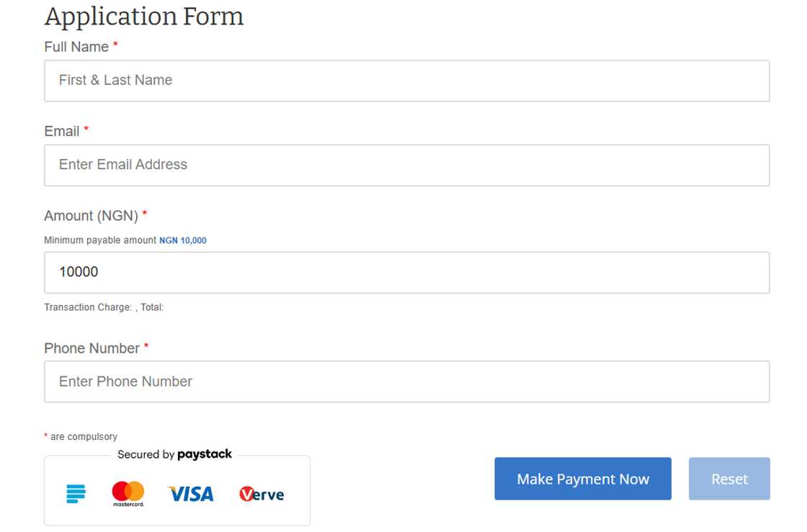Screen dimensions: 807x532
Task: Click the 'Minimum payable amount' hint text
Action: pos(100,240)
